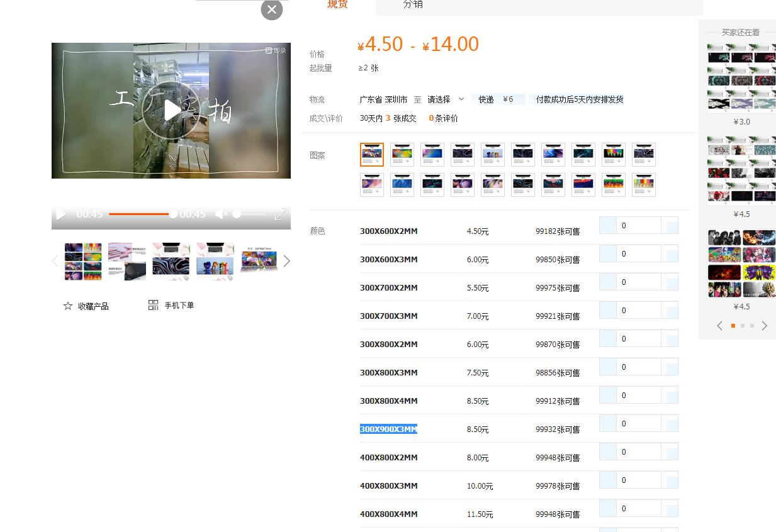Select the second pattern swatch in first row

click(402, 155)
